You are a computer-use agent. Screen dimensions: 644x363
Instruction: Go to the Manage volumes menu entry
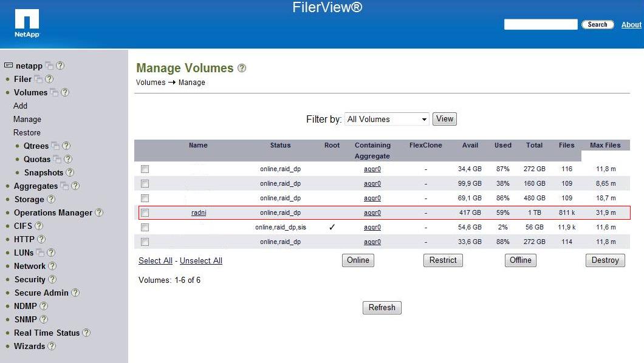27,120
